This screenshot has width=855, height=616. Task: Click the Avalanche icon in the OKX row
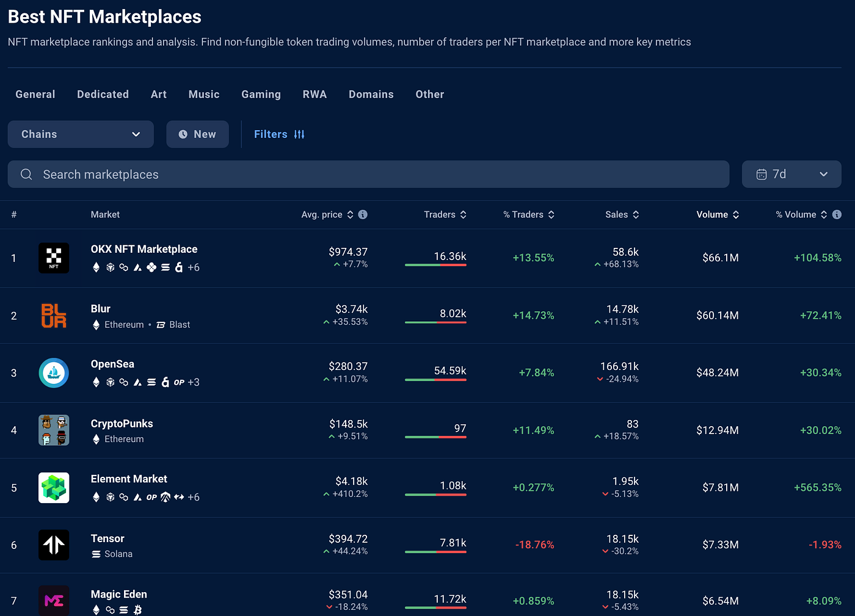137,267
